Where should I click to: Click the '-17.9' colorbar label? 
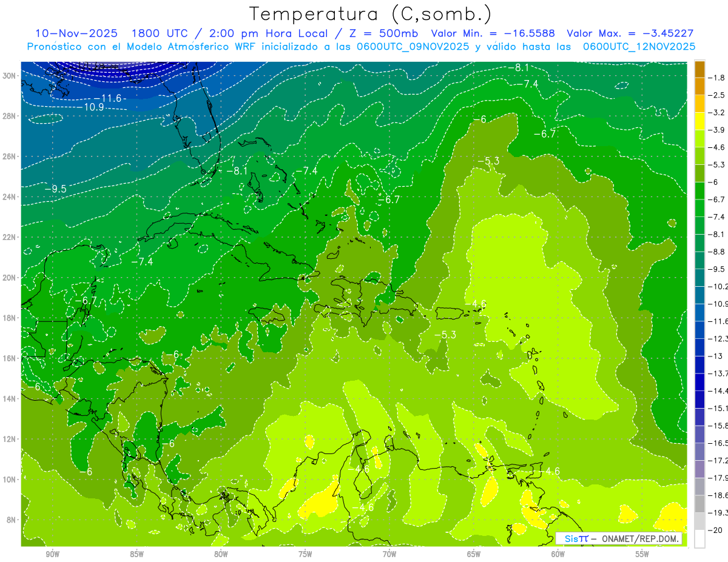click(719, 478)
